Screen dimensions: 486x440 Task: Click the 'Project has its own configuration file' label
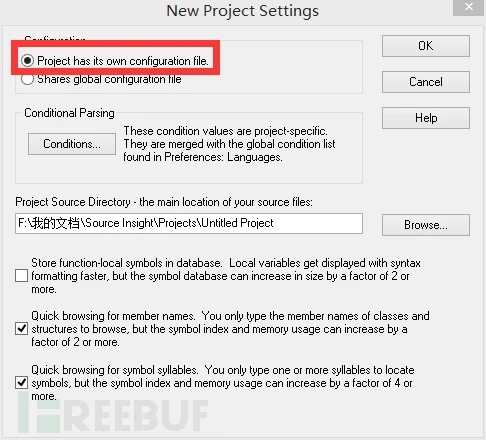coord(123,61)
